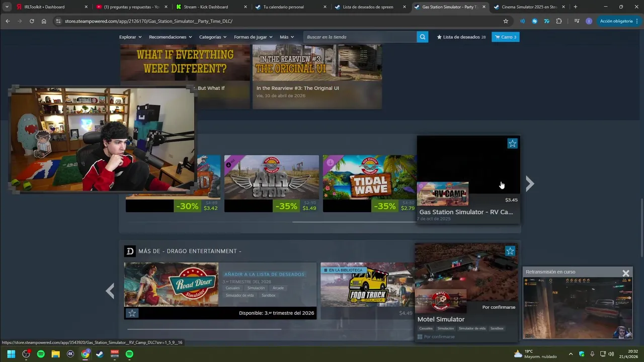Open the broadcast stream preview video
Screen dimensions: 644x362
tap(578, 308)
